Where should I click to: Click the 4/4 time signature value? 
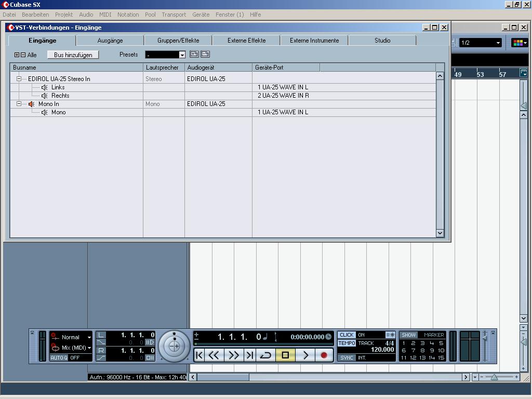point(390,343)
